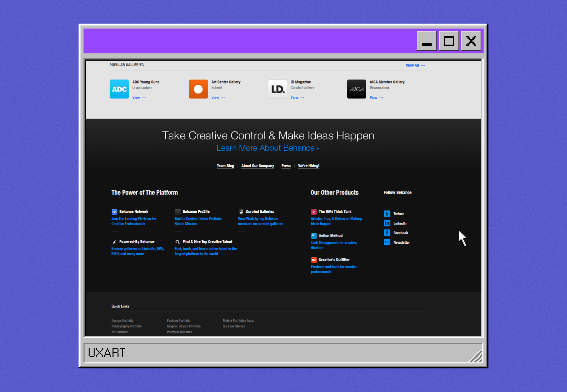Select About Our Company menu link
Viewport: 567px width, 392px height.
tap(258, 166)
